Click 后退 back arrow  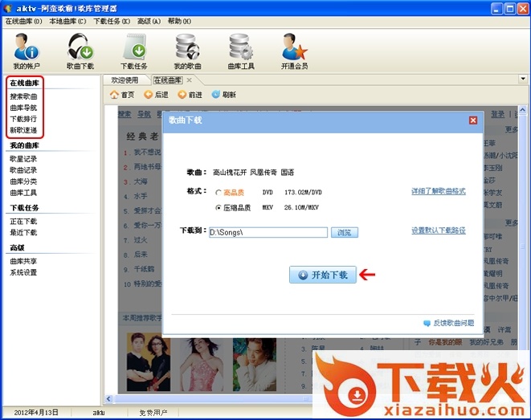click(148, 95)
